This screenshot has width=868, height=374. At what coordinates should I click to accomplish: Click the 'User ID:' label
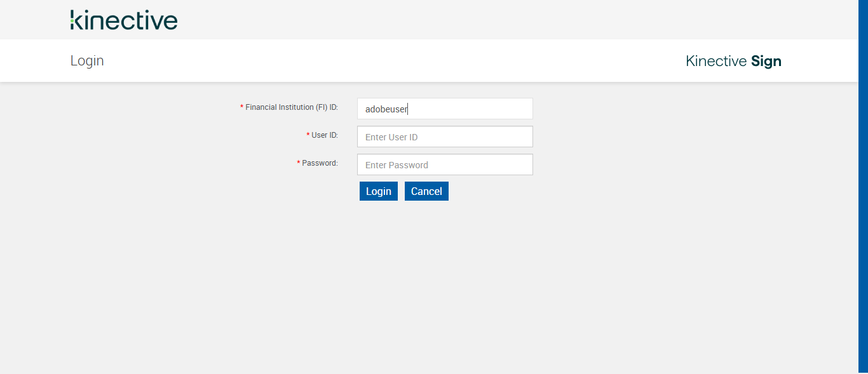[x=325, y=135]
